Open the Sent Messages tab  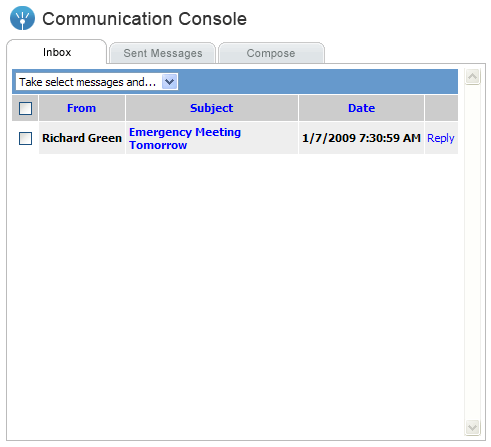point(163,53)
